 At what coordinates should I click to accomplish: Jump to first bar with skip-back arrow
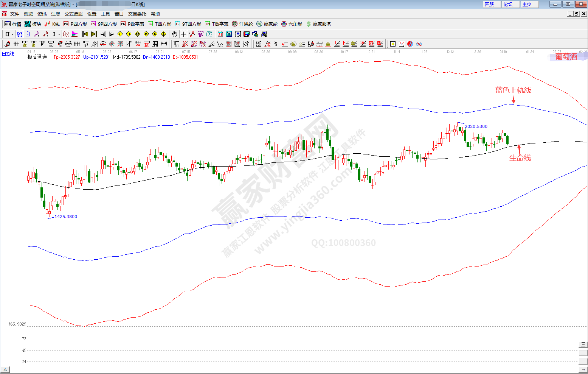pyautogui.click(x=85, y=34)
